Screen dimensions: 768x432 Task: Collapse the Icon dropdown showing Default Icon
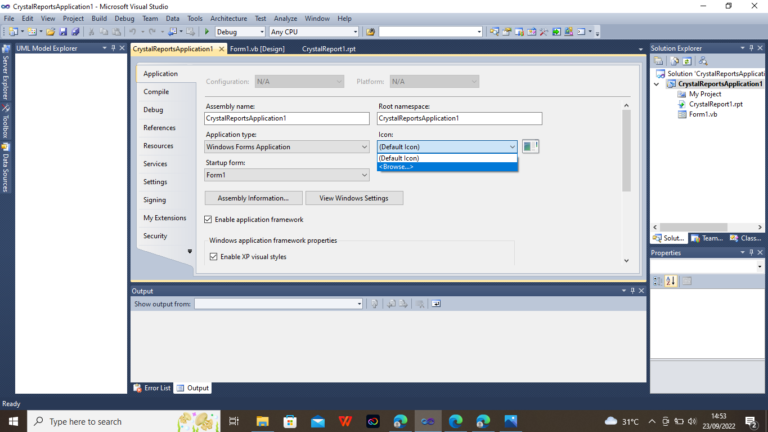coord(447,147)
